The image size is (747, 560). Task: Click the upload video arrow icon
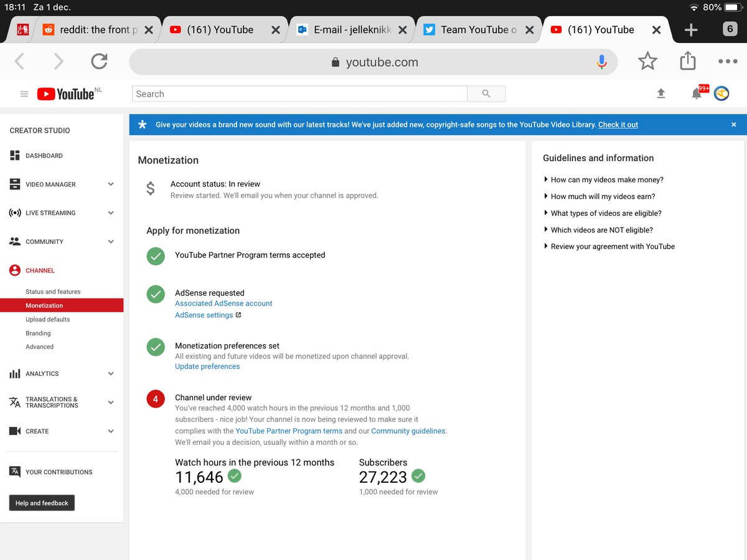(x=661, y=93)
